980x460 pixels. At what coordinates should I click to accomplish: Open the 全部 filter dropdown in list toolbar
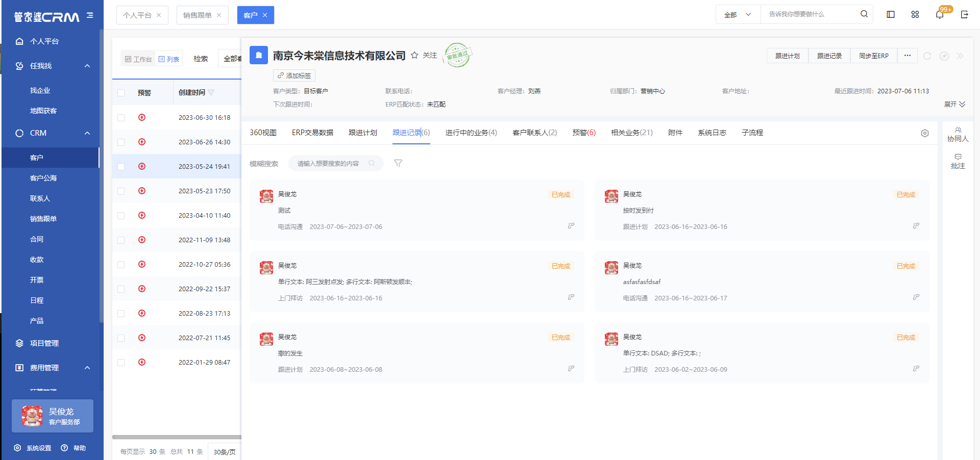coord(230,59)
